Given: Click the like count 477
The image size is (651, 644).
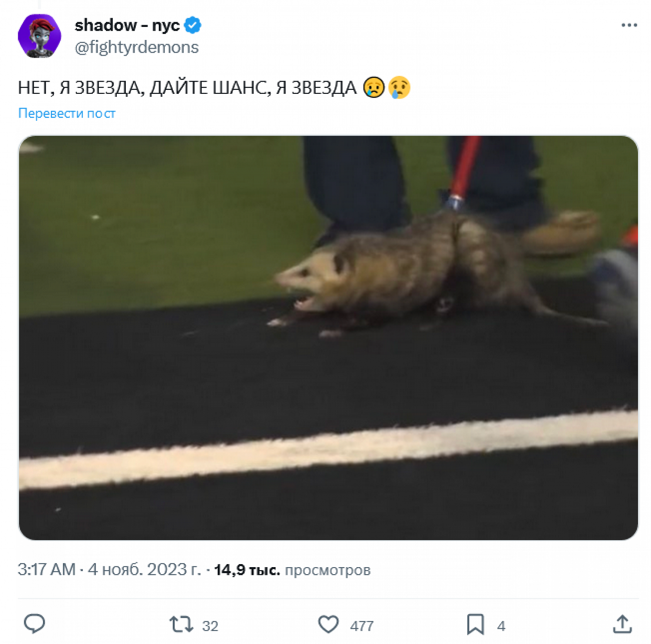Looking at the screenshot, I should (x=362, y=626).
